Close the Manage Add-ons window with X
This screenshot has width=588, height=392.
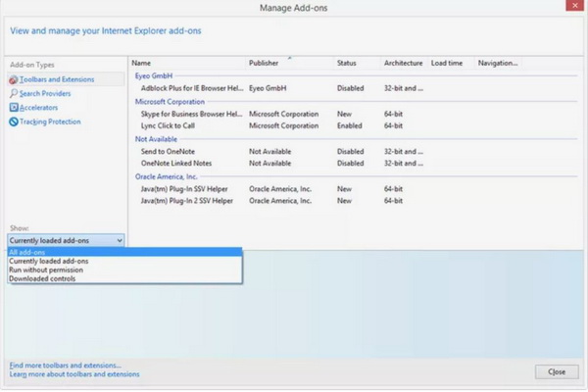574,5
